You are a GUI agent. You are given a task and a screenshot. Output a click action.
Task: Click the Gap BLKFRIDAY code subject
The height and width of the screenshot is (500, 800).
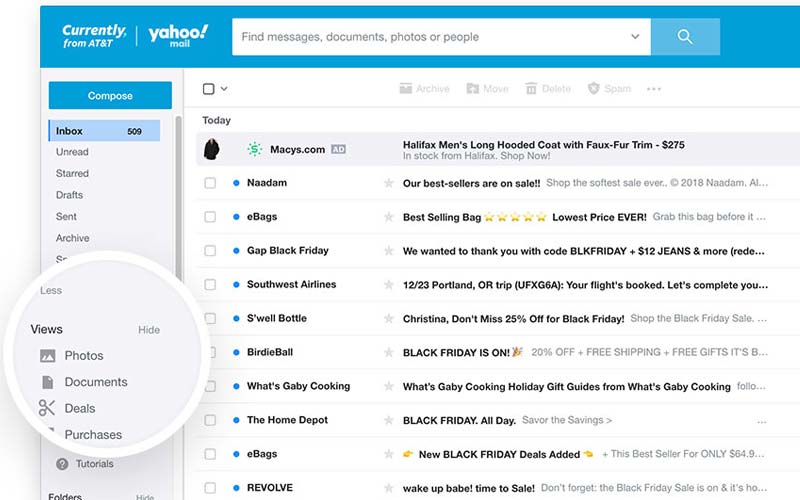[583, 251]
